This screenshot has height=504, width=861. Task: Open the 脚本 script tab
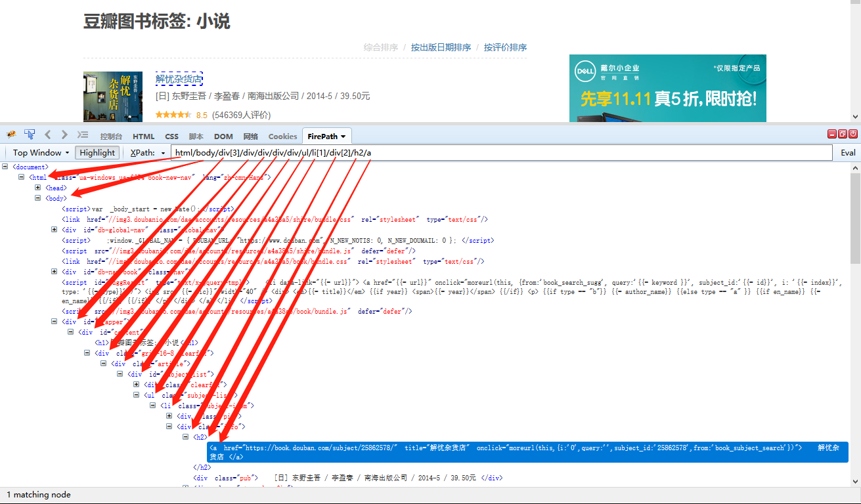(x=196, y=136)
